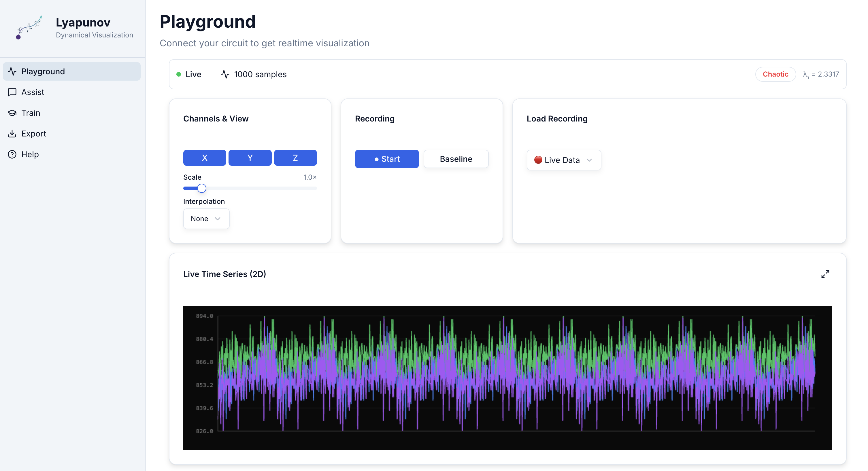The width and height of the screenshot is (868, 471).
Task: Click the samples pulse icon in status bar
Action: coord(225,74)
